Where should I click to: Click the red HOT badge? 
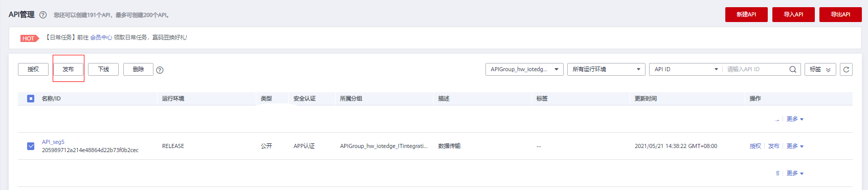click(x=29, y=38)
